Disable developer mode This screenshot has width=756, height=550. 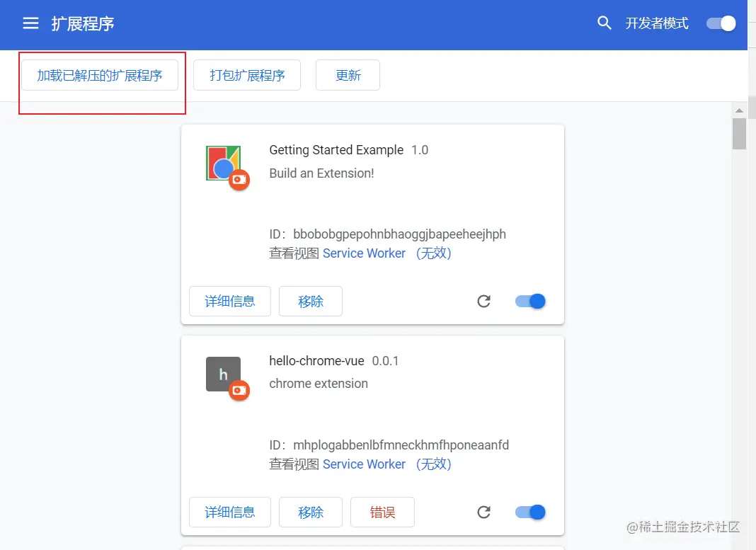click(x=720, y=23)
